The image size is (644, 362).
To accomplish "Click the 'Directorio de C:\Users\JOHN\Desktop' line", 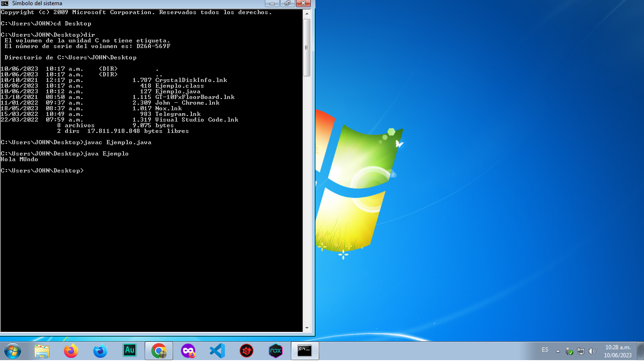I will point(71,58).
